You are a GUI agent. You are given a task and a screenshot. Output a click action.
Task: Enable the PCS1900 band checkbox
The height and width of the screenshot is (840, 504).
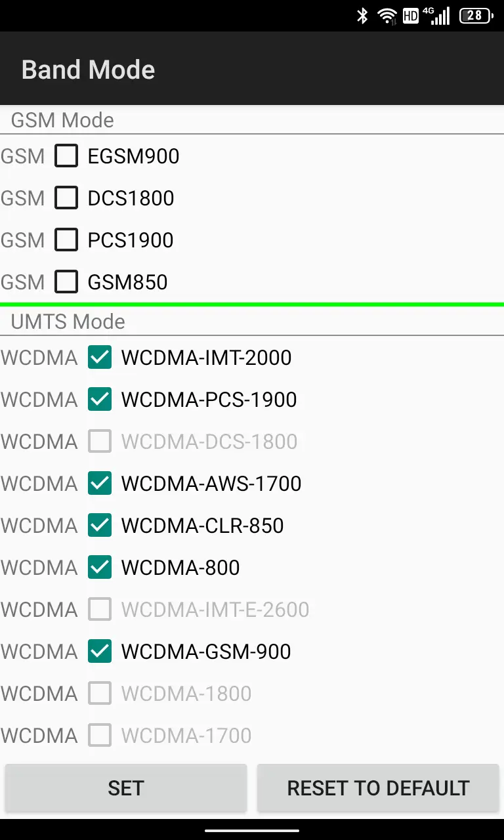point(66,240)
